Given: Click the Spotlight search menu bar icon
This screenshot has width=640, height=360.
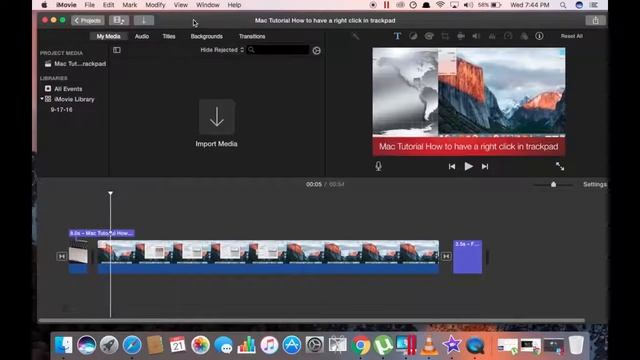Looking at the screenshot, I should (563, 5).
